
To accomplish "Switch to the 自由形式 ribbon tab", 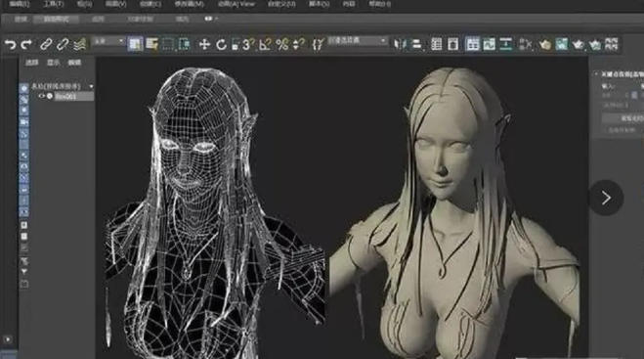I will tap(56, 19).
